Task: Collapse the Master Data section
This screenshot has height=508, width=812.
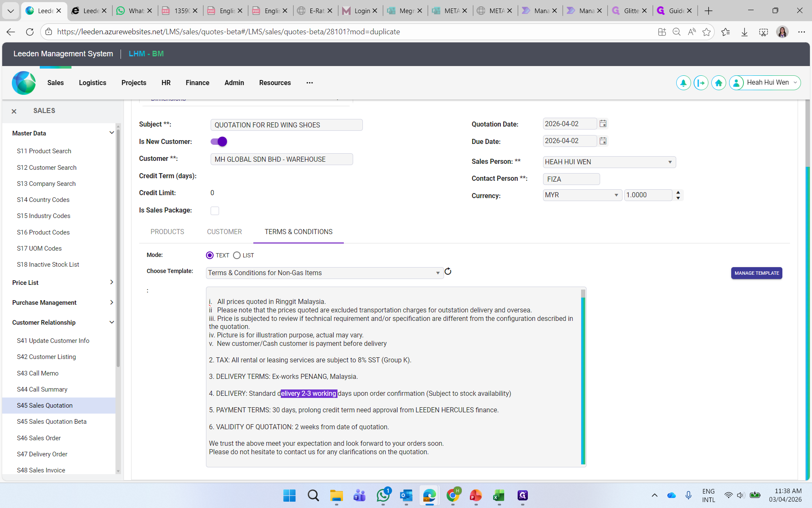Action: tap(112, 133)
